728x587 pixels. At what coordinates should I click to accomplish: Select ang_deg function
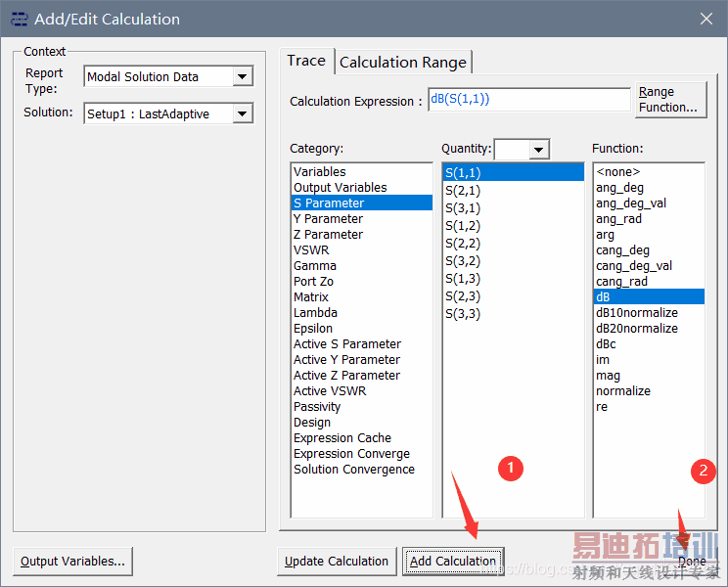coord(649,188)
